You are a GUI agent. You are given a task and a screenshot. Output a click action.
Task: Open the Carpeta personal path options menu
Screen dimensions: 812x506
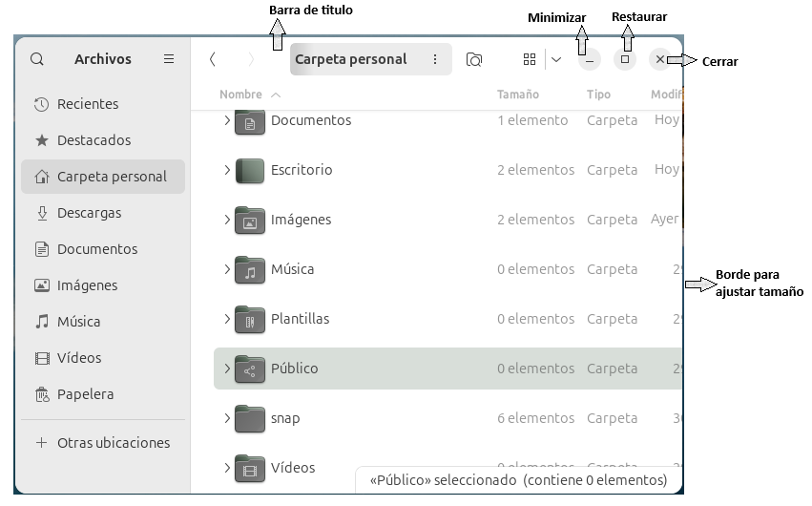pyautogui.click(x=435, y=59)
